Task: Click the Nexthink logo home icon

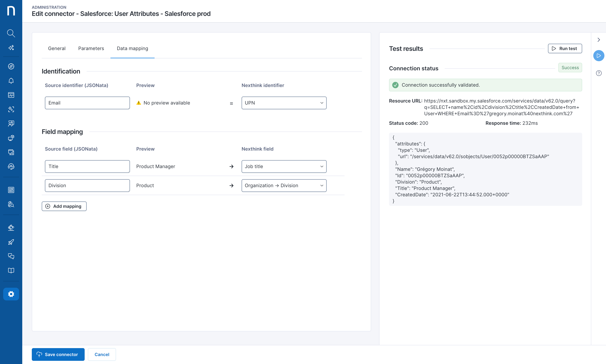Action: [11, 11]
